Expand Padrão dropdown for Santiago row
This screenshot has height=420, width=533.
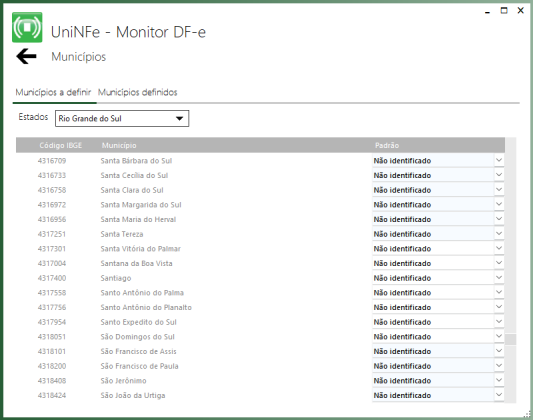(x=499, y=278)
